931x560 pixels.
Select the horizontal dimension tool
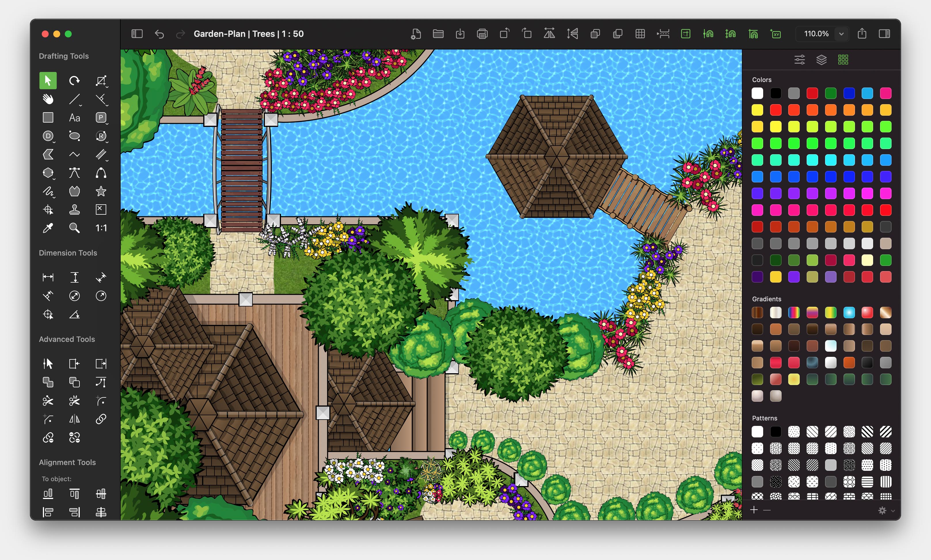[x=48, y=277]
